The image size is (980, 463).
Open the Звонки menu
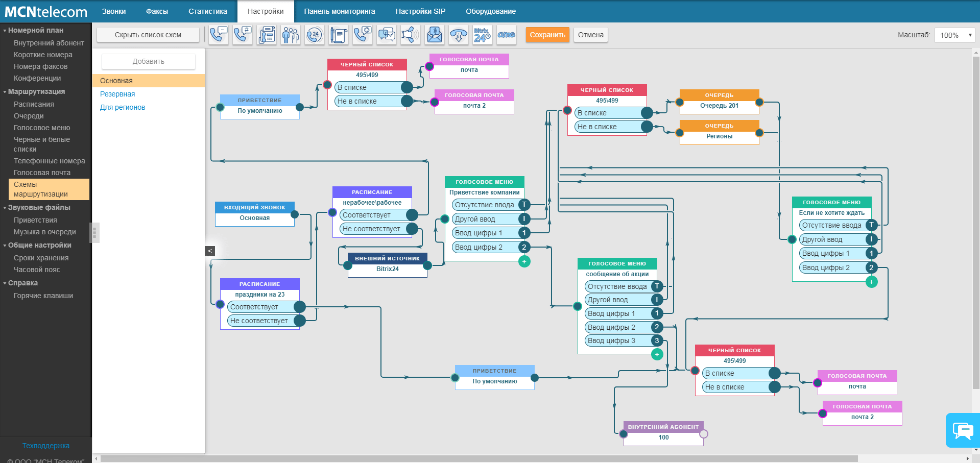click(114, 11)
